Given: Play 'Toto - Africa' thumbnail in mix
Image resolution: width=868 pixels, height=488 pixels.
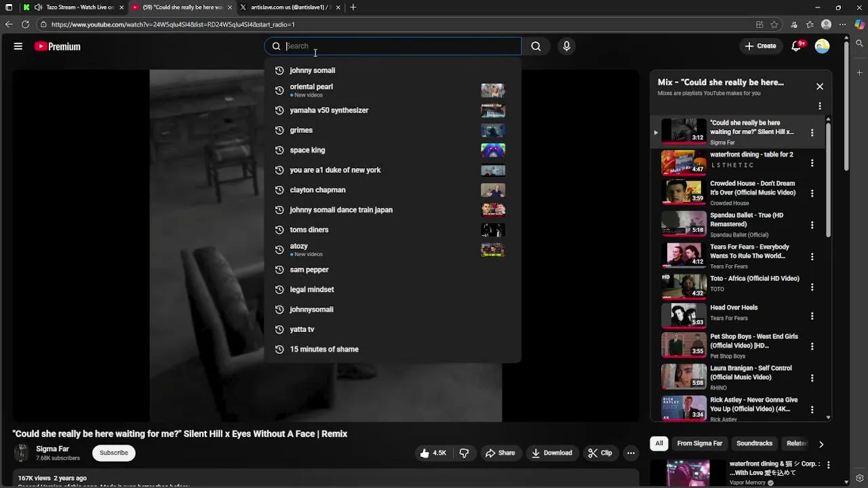Looking at the screenshot, I should [684, 285].
